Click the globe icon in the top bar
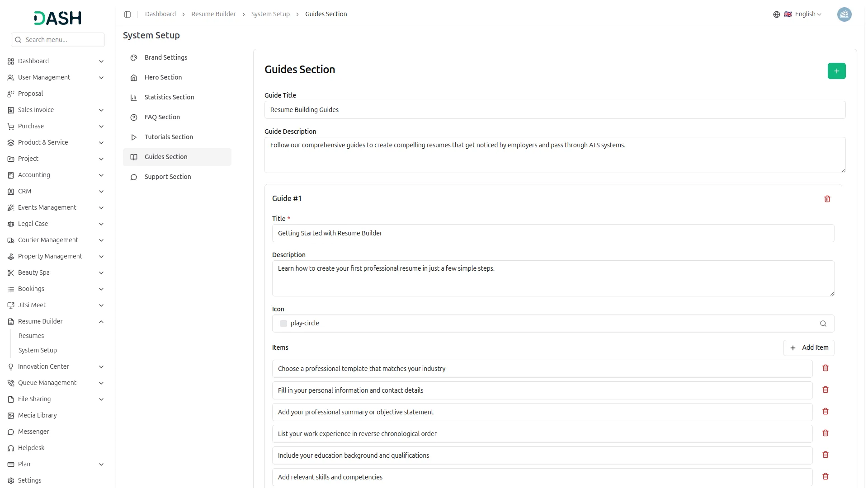The image size is (868, 488). [x=777, y=14]
